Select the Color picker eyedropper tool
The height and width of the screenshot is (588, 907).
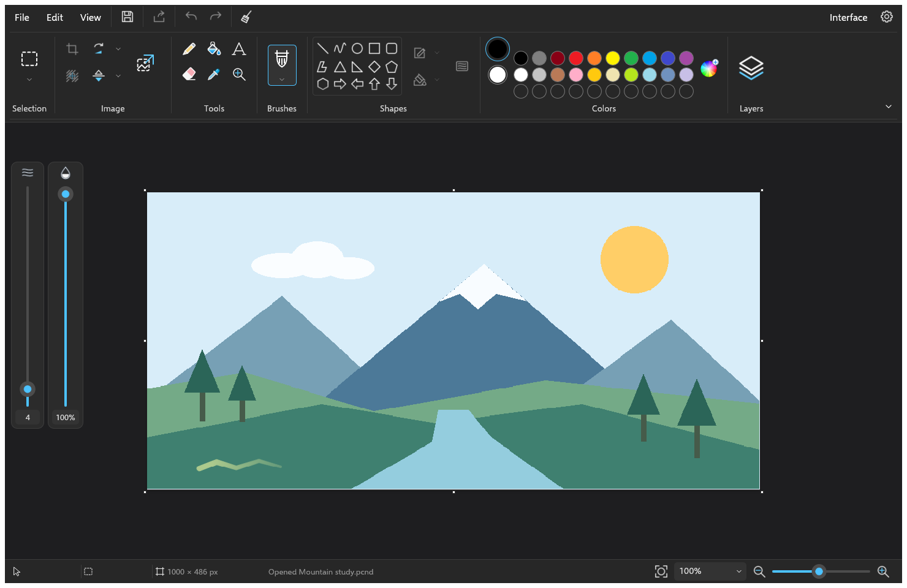pyautogui.click(x=214, y=74)
